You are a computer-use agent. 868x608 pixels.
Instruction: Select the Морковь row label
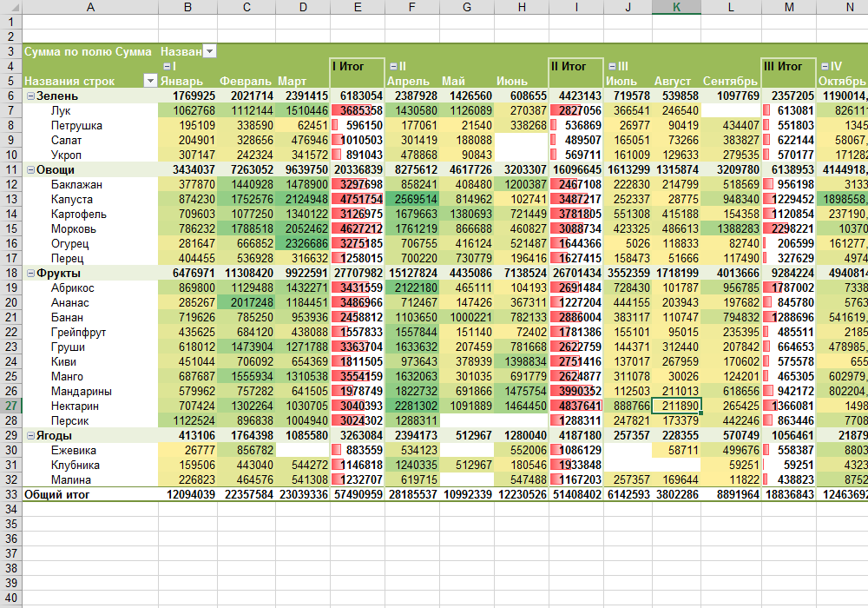[90, 228]
